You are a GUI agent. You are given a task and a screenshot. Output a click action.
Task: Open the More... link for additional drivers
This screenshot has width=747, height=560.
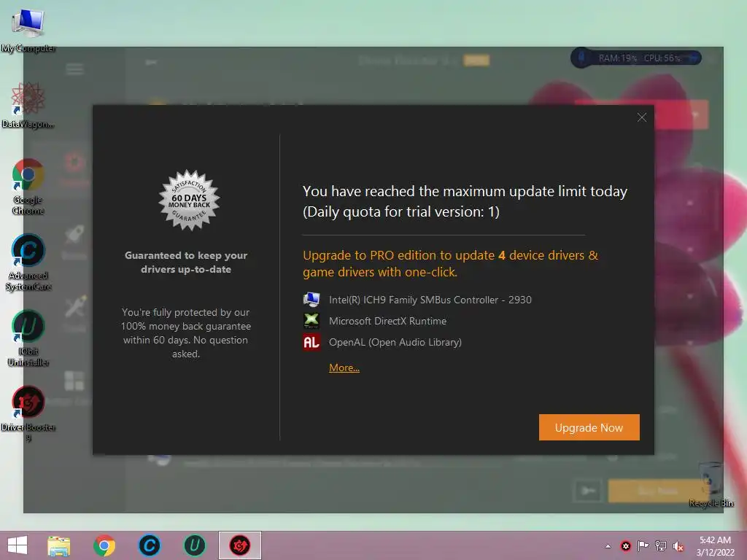344,367
